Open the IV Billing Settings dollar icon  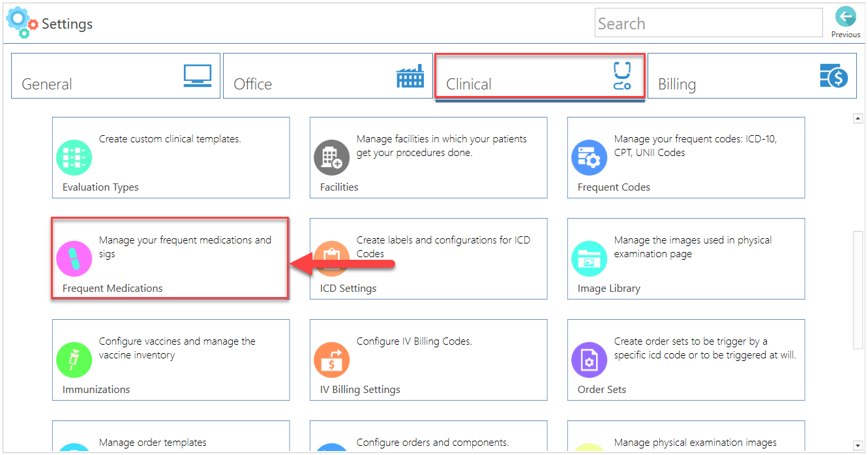coord(331,360)
